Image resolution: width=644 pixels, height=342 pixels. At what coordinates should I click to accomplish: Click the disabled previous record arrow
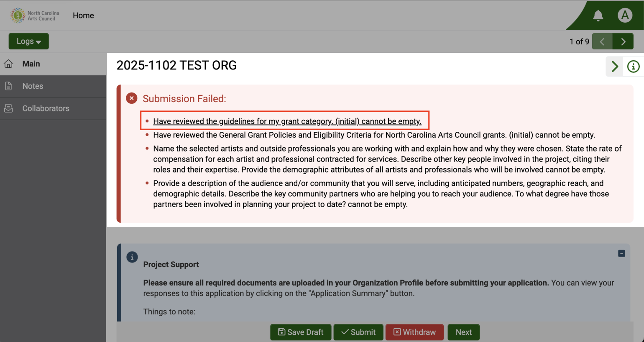tap(602, 41)
